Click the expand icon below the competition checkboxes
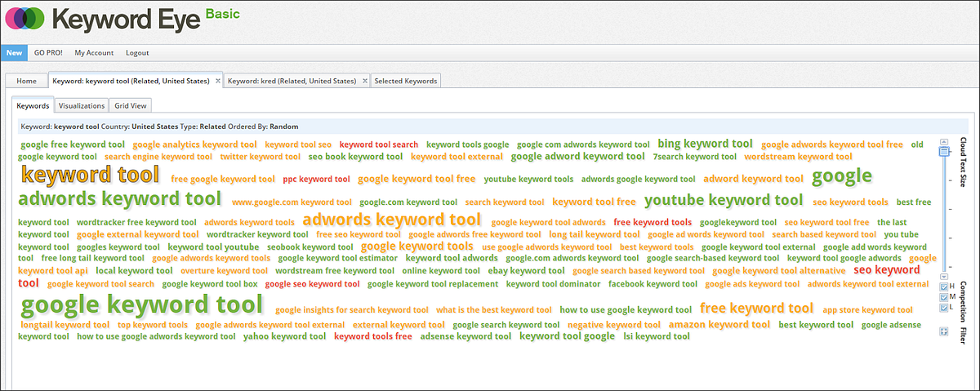The height and width of the screenshot is (391, 980). point(943,331)
